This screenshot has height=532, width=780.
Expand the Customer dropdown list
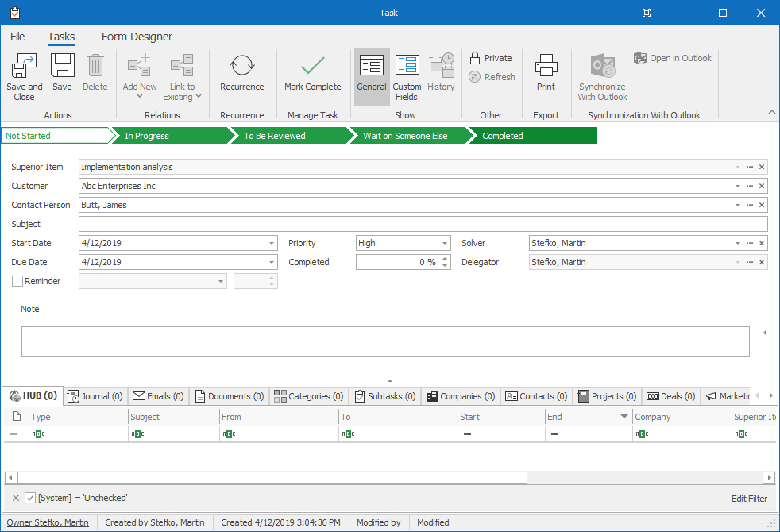pos(738,186)
